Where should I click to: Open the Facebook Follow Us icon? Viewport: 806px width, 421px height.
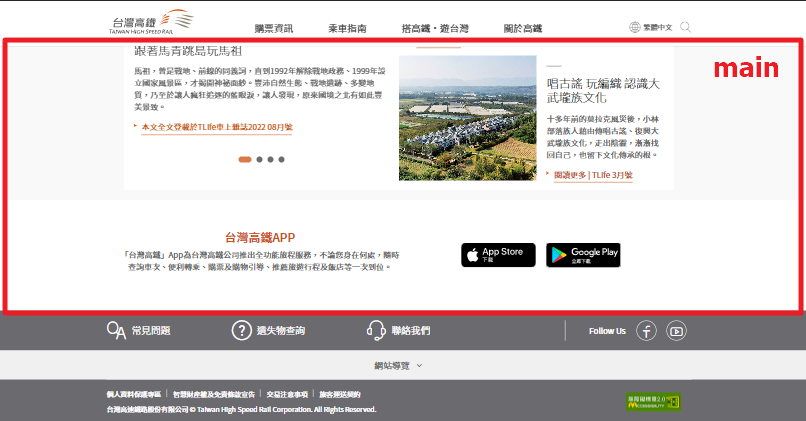coord(646,331)
